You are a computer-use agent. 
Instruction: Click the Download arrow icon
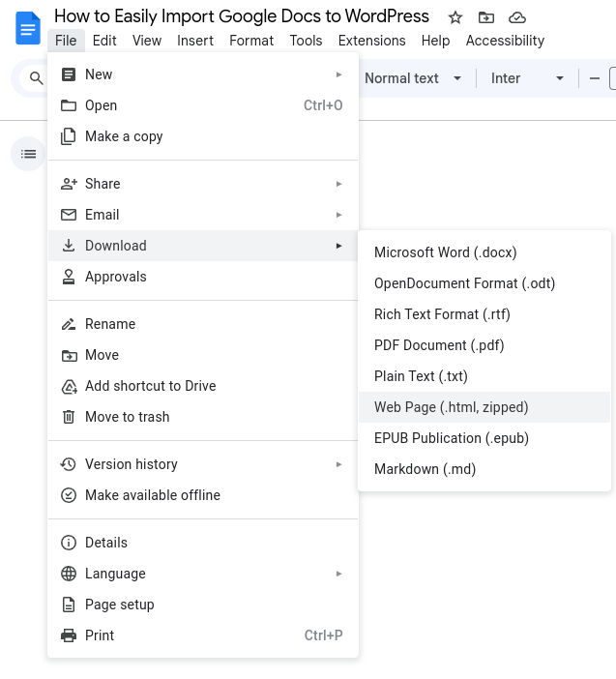tap(69, 246)
